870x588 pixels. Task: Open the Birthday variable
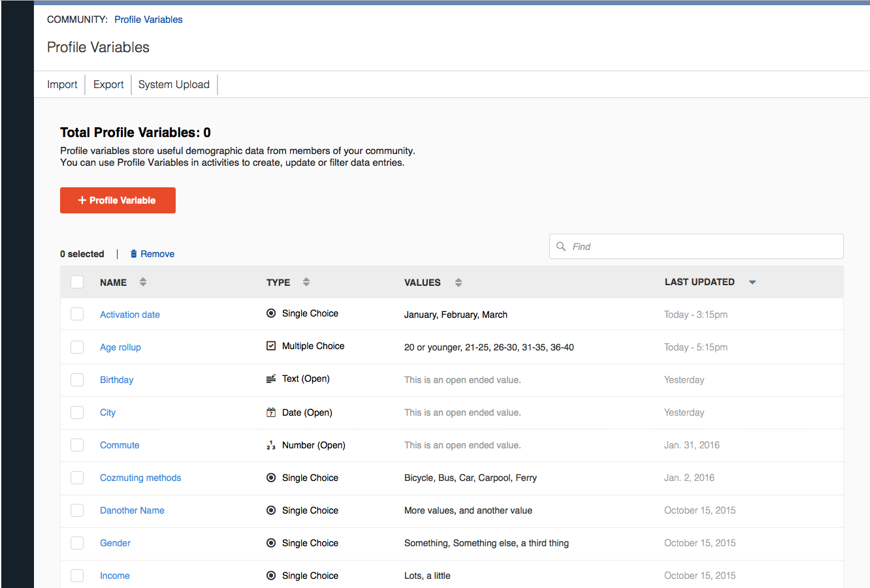116,380
